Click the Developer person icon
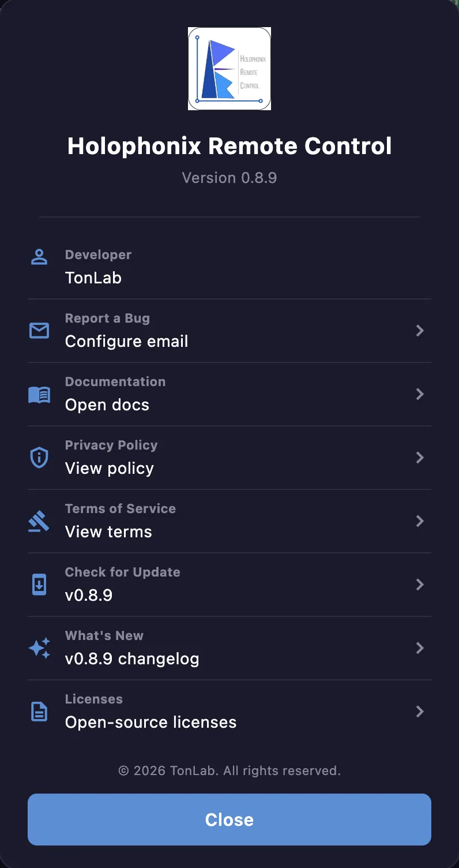Image resolution: width=459 pixels, height=868 pixels. [x=39, y=257]
